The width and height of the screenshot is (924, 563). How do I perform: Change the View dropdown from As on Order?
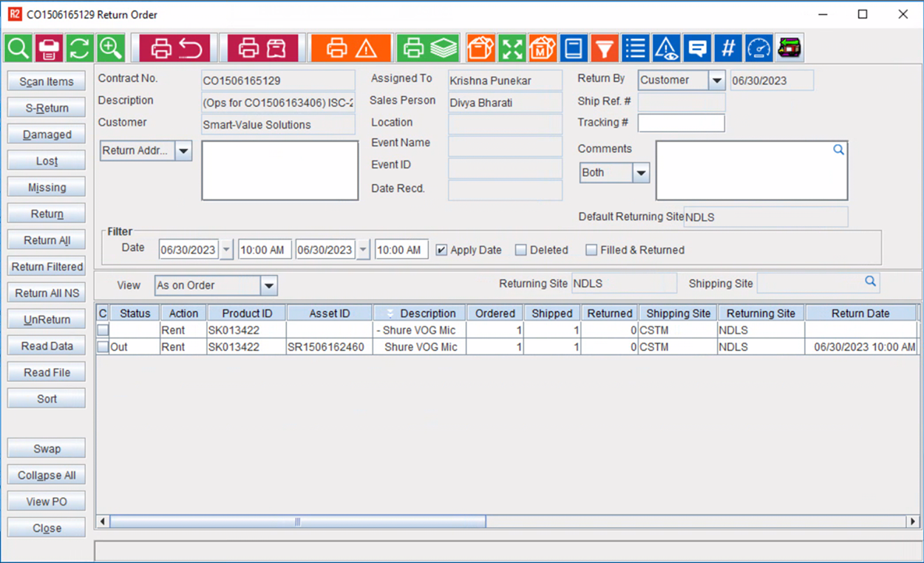(270, 285)
